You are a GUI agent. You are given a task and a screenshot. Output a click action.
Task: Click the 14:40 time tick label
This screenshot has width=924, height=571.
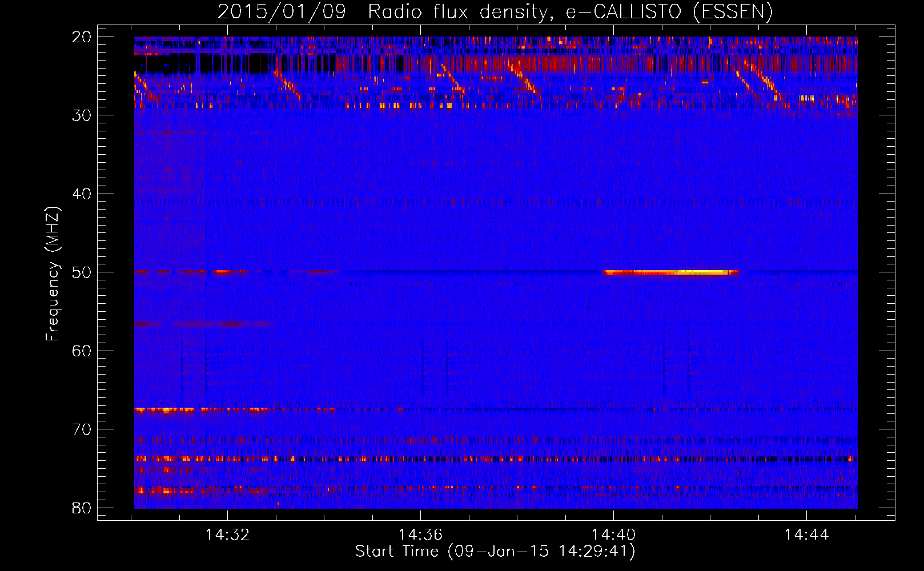tap(613, 535)
